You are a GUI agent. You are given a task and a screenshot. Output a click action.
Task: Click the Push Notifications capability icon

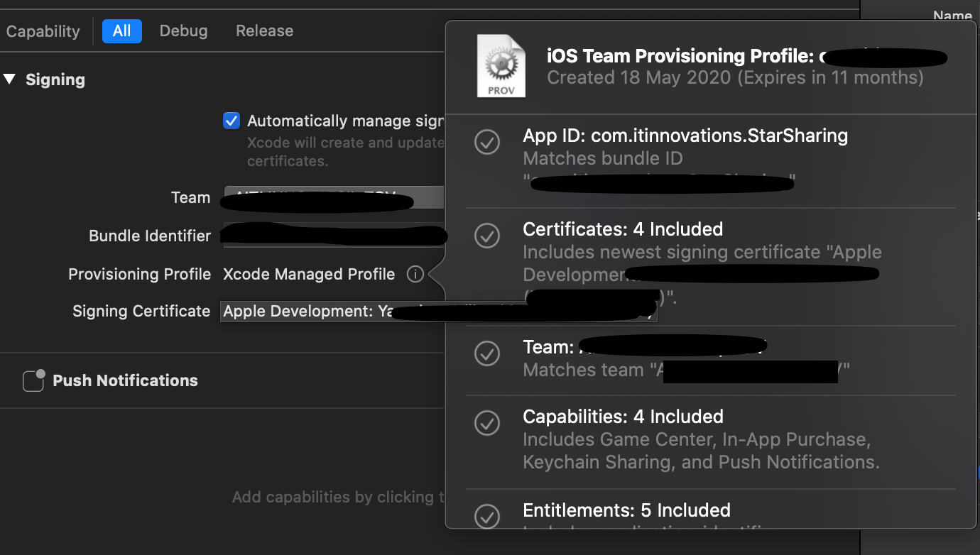click(33, 380)
